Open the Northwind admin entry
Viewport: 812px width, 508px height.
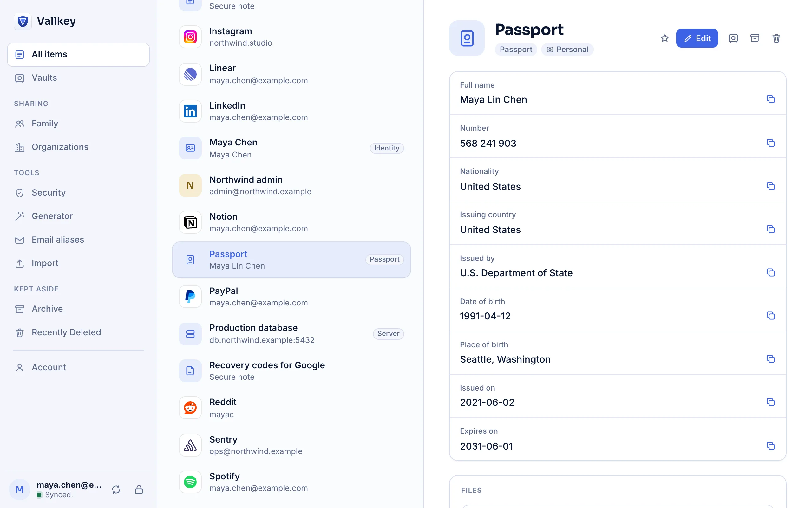[x=291, y=185]
